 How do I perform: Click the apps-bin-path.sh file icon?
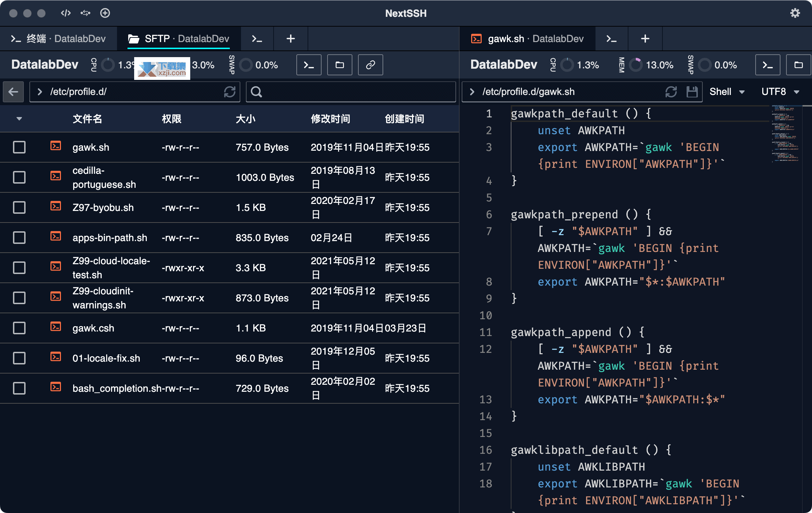(56, 236)
